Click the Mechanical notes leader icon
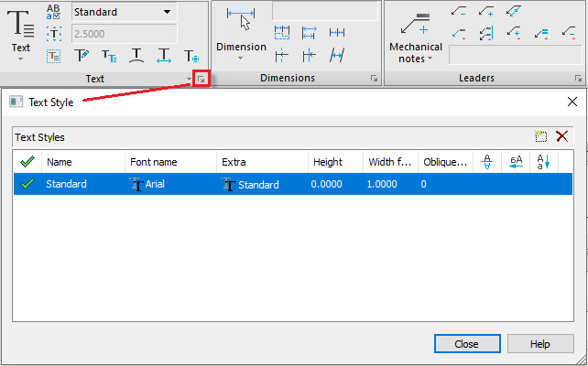 416,25
